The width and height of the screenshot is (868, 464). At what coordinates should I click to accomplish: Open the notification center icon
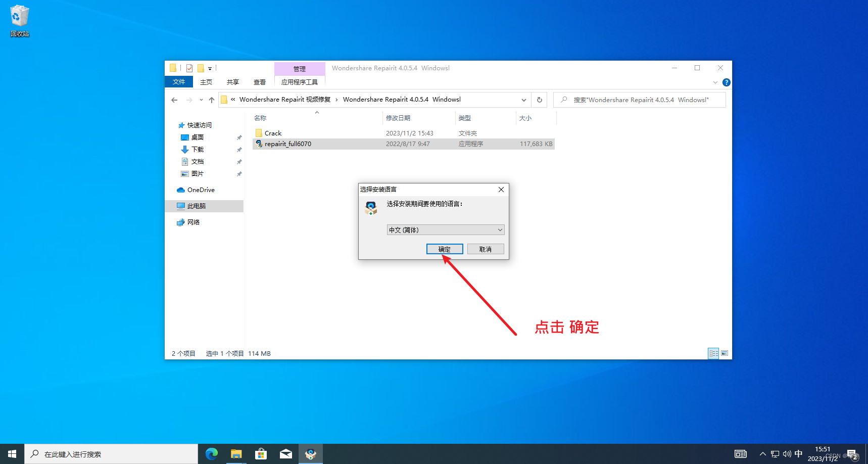[x=852, y=454]
